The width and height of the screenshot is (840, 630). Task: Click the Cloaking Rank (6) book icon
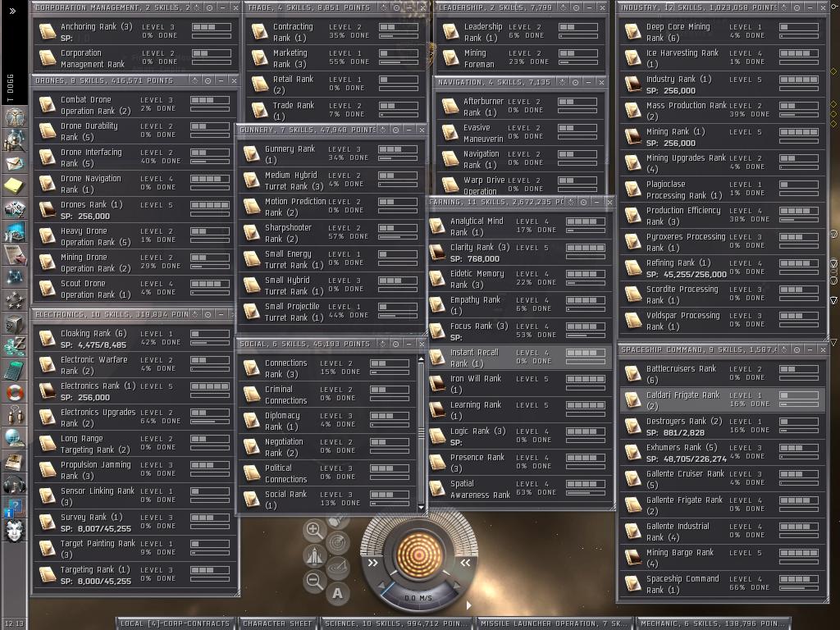point(48,339)
